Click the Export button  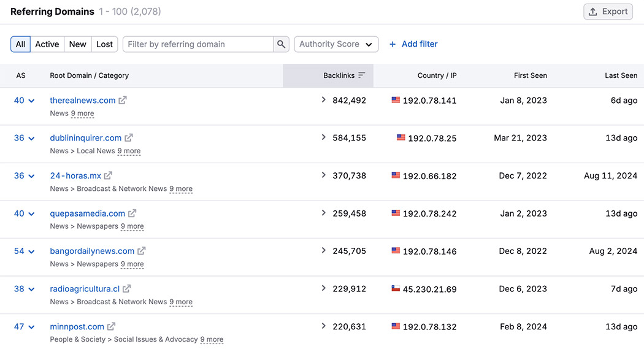[x=608, y=12]
